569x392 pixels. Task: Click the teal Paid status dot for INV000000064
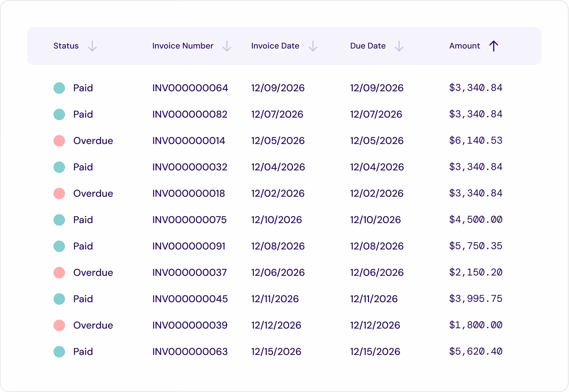coord(59,88)
